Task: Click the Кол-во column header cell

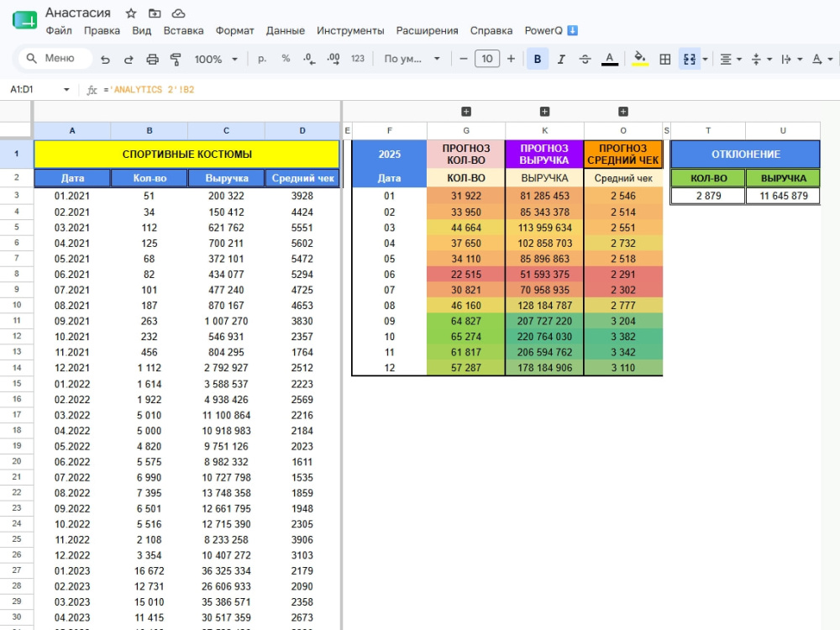Action: [x=150, y=178]
